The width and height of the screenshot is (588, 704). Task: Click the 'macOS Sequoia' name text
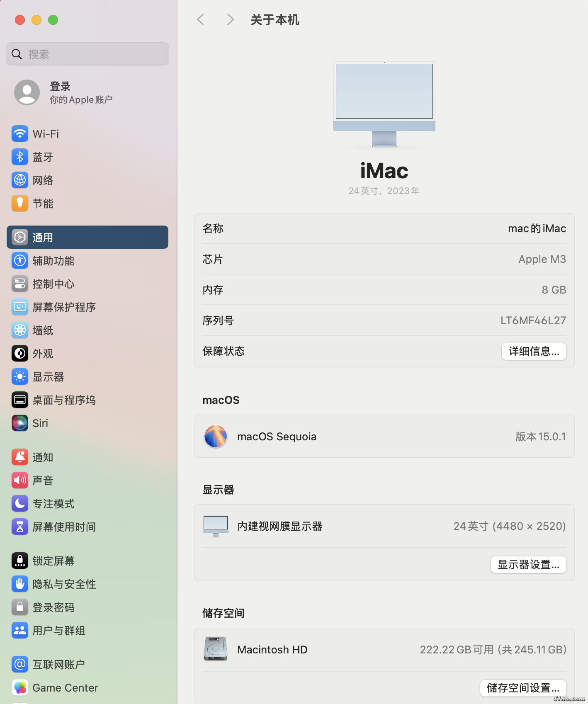(x=277, y=437)
